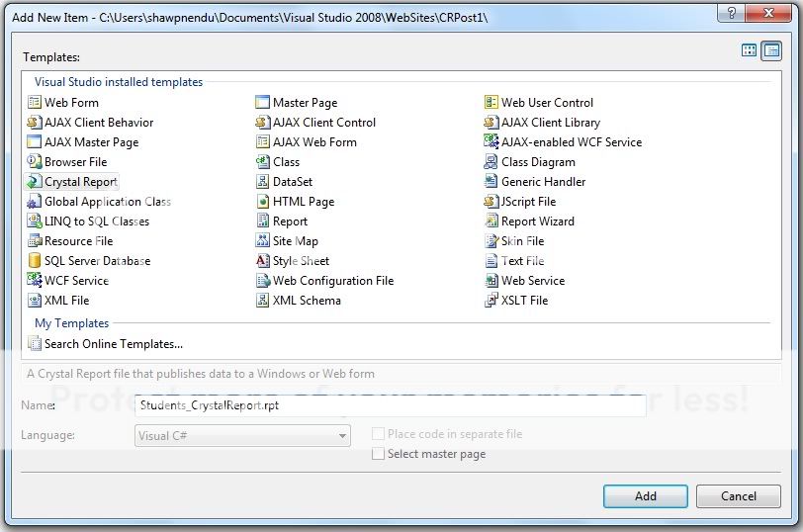Click the "Report" template label
This screenshot has height=532, width=803.
pyautogui.click(x=290, y=222)
